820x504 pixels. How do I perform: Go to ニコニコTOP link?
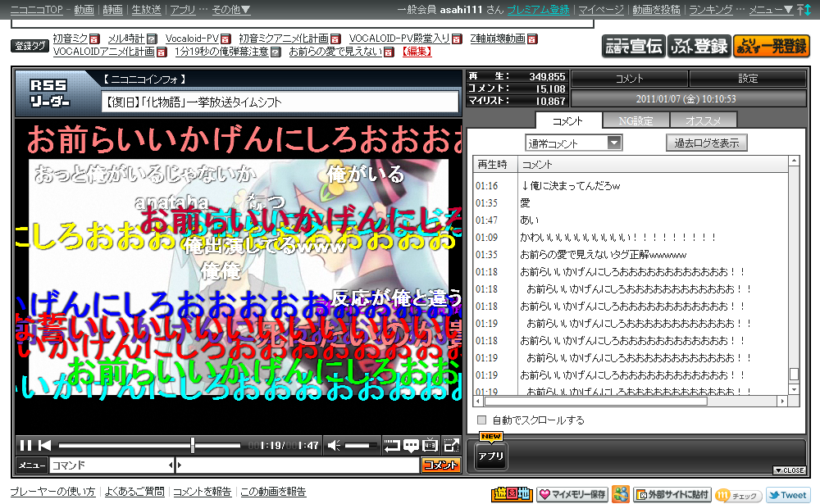click(x=36, y=9)
